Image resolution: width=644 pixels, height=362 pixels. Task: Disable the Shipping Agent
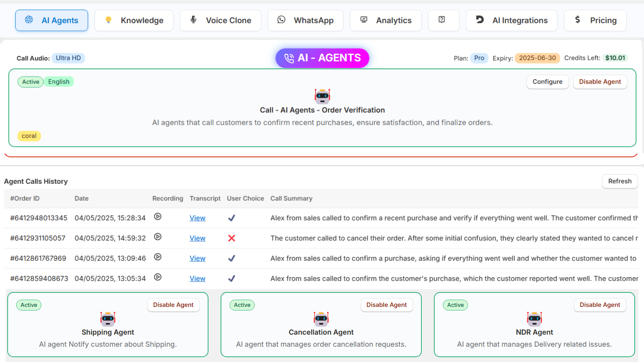tap(173, 305)
